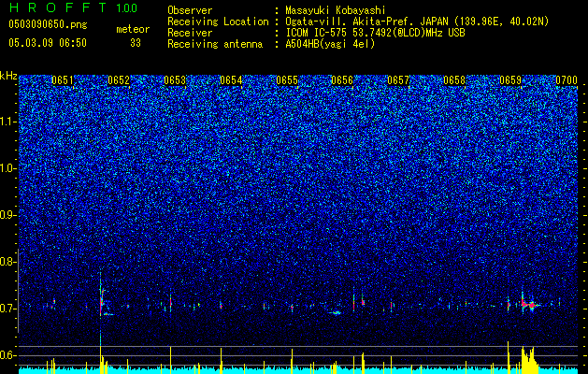Click the 0657 time marker

398,80
